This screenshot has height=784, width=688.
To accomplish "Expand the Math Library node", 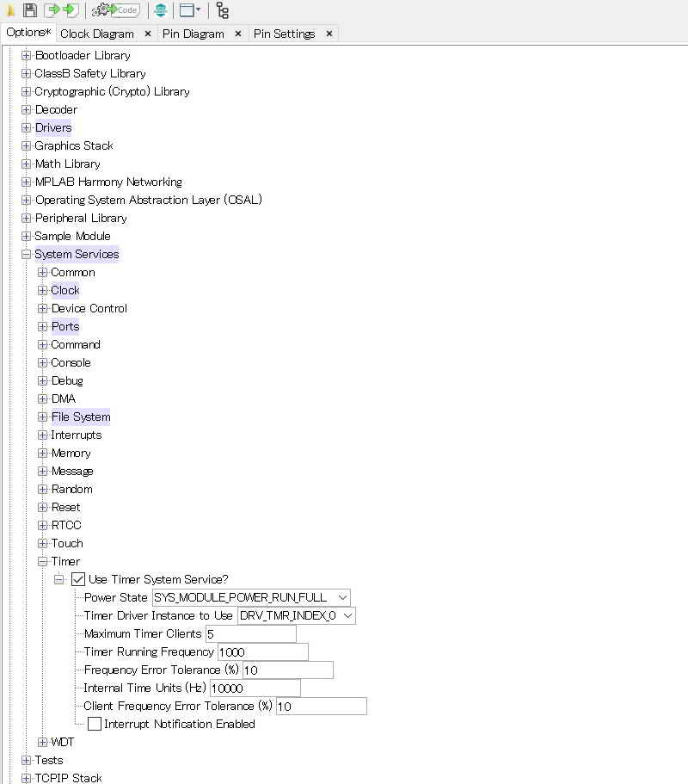I will (26, 164).
